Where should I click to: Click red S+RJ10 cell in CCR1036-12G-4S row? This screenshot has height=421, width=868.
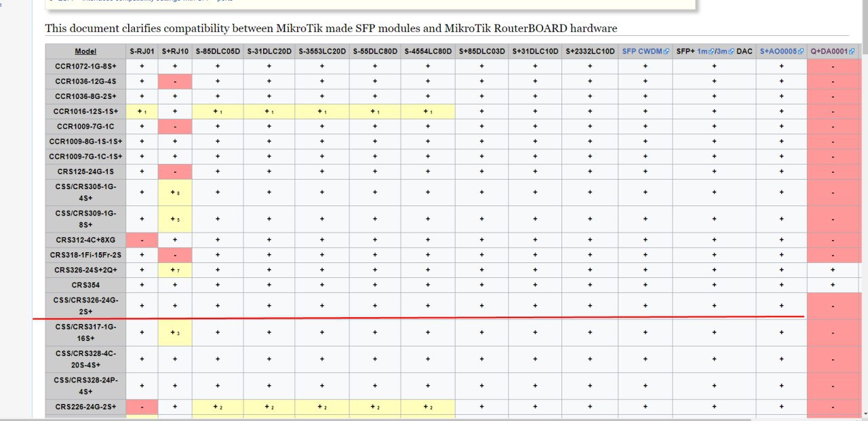coord(175,81)
